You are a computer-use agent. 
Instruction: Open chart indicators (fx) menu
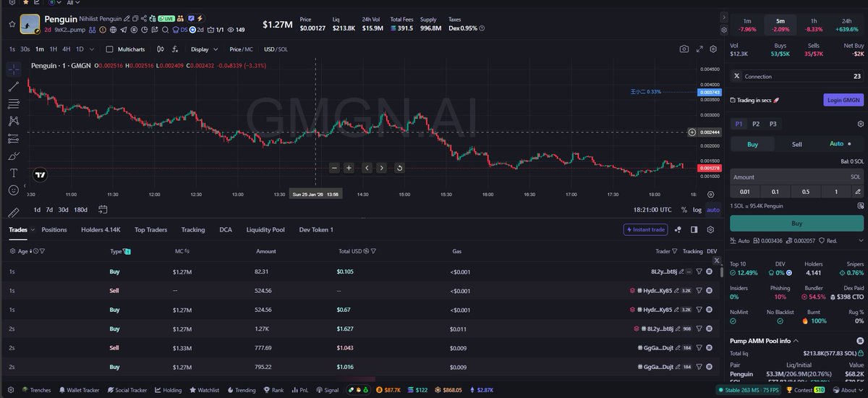click(175, 49)
